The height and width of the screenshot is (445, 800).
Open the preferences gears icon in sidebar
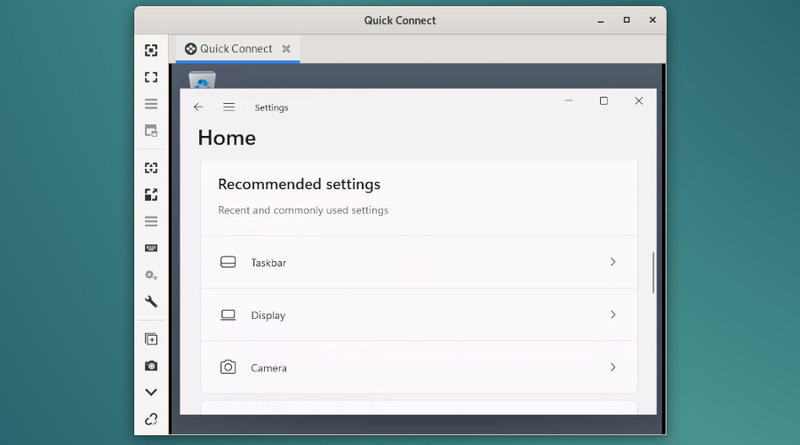click(x=151, y=275)
